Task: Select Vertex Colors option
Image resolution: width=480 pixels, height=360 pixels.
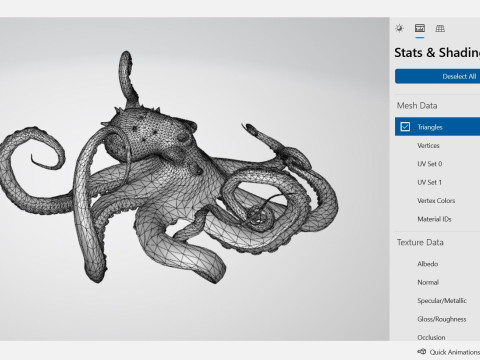Action: pos(436,201)
